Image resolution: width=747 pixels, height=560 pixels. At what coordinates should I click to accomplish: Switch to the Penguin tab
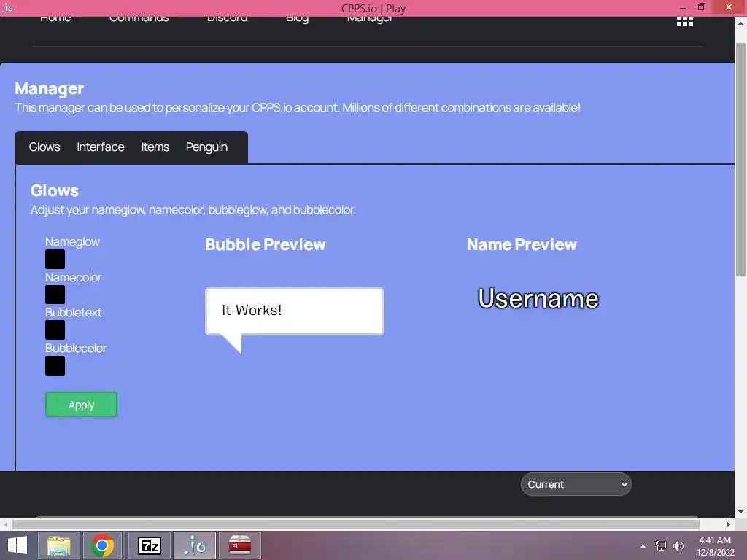206,147
